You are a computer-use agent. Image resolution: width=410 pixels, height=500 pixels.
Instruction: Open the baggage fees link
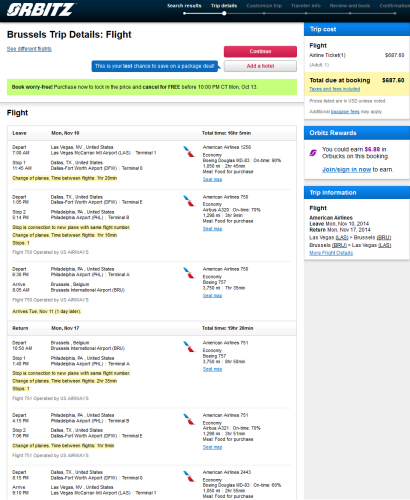[x=345, y=112]
